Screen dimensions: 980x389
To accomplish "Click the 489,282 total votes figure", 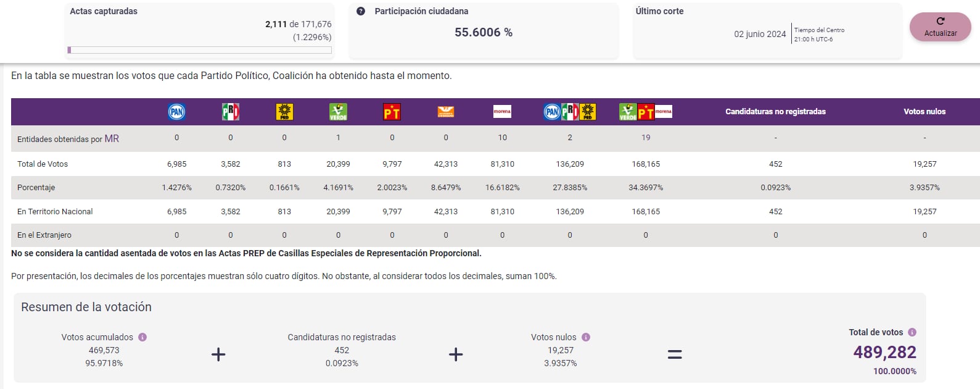I will [884, 352].
